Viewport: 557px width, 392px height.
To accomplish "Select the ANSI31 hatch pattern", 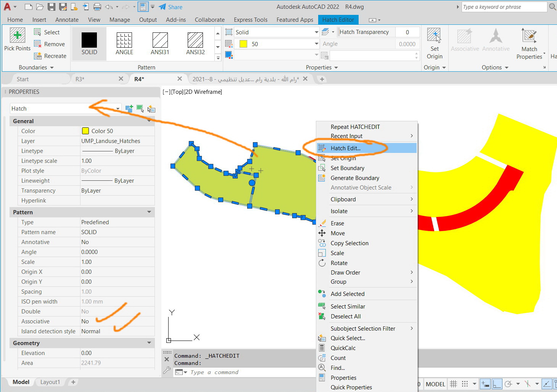I will click(x=160, y=43).
